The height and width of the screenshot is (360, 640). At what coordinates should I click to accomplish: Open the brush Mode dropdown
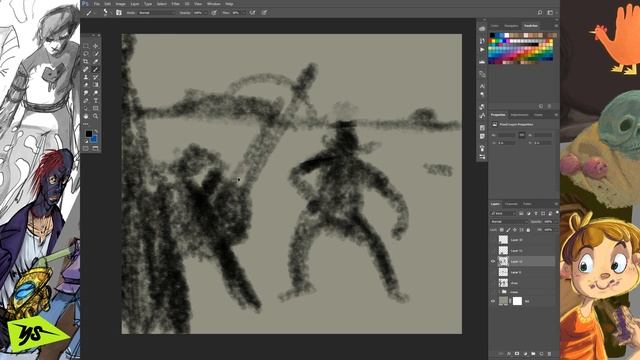point(156,13)
